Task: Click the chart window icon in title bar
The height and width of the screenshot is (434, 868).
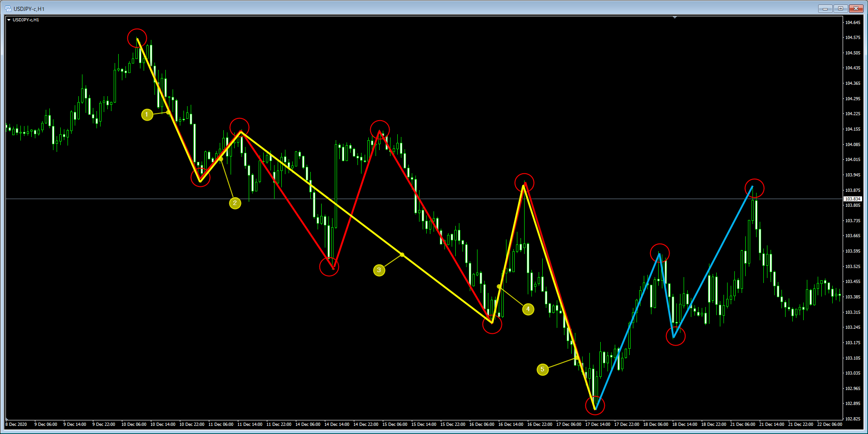Action: (x=8, y=9)
